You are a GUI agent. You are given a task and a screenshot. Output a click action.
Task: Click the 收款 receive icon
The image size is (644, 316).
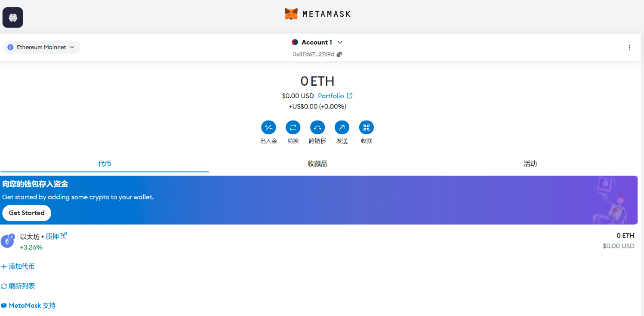(367, 127)
